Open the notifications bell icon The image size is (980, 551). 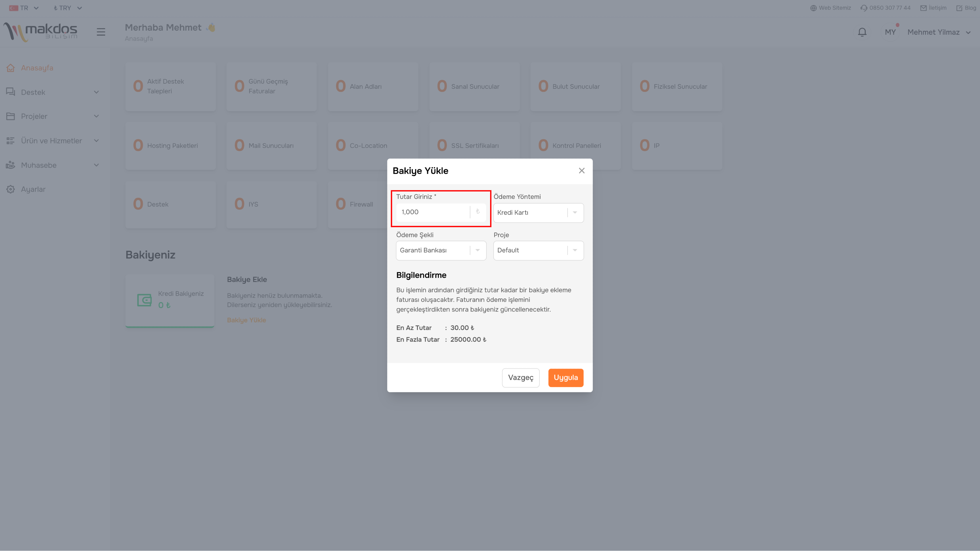tap(862, 32)
